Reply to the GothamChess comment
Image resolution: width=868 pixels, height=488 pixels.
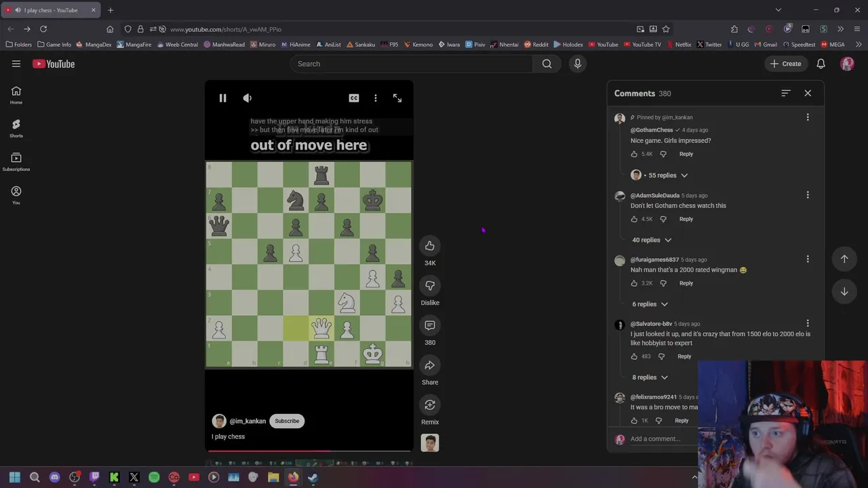click(686, 154)
